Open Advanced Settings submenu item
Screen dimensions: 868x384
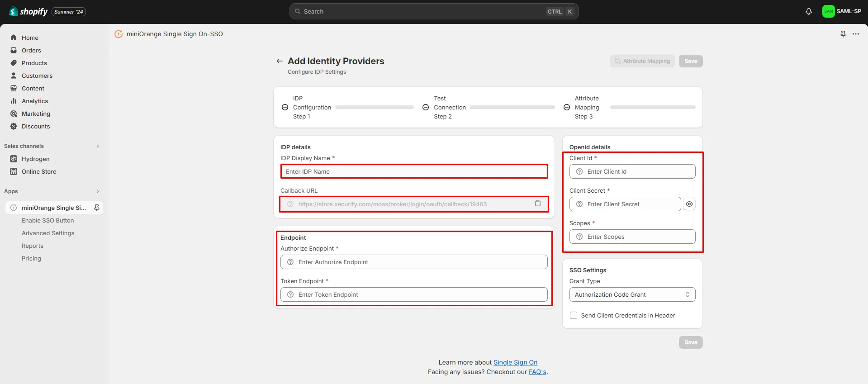[x=48, y=233]
